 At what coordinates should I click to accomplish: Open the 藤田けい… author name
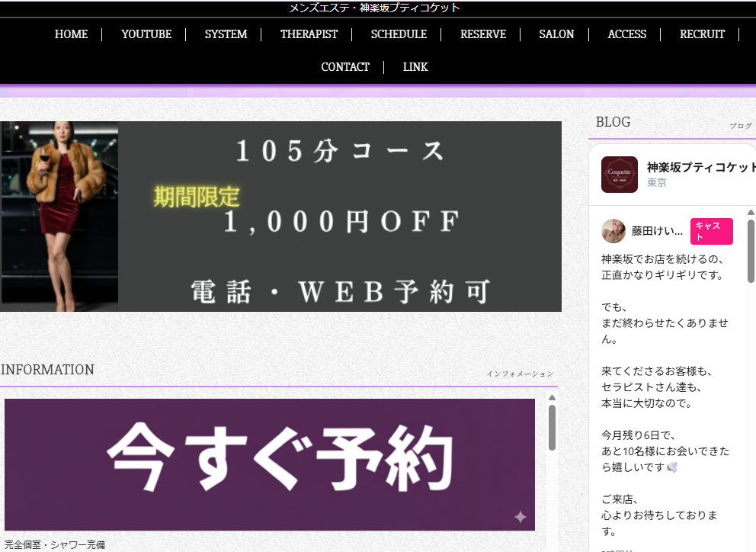pos(657,231)
